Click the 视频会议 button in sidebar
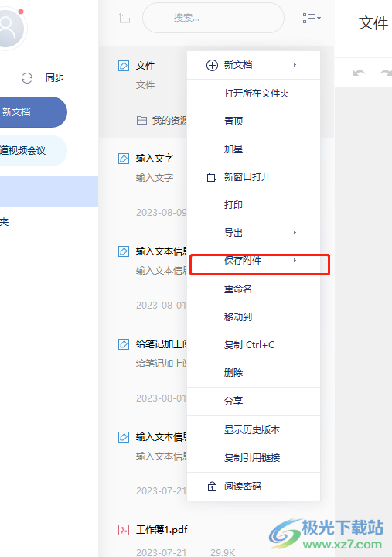This screenshot has height=557, width=392. pyautogui.click(x=33, y=151)
